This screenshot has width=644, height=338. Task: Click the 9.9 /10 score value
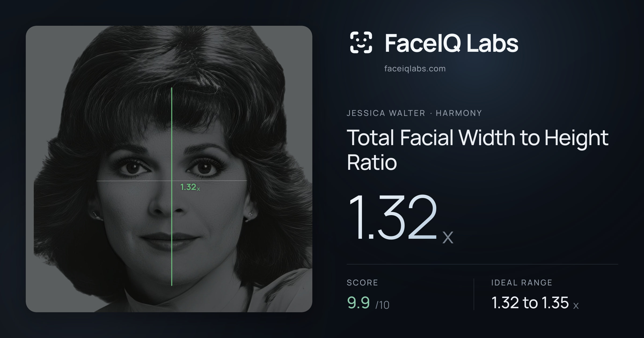[368, 303]
